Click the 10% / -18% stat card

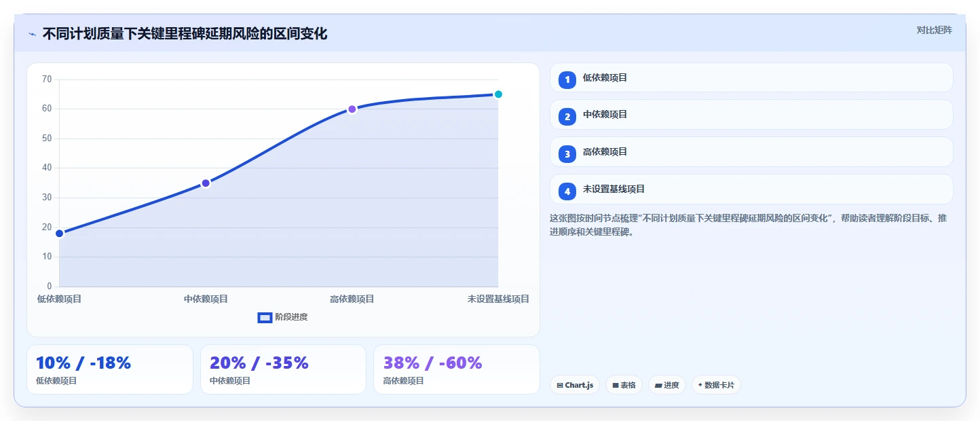pos(110,369)
